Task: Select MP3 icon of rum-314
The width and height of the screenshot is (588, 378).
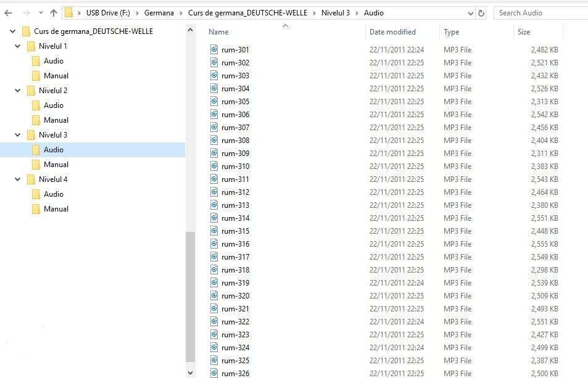Action: pyautogui.click(x=214, y=218)
